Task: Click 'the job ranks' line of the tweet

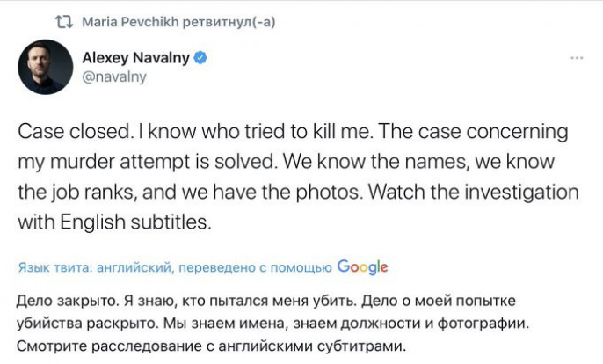Action: (69, 191)
